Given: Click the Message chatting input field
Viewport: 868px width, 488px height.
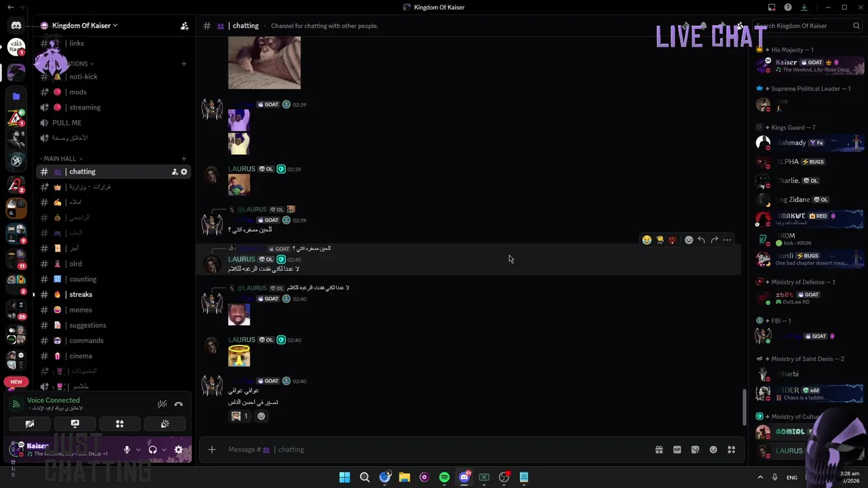Looking at the screenshot, I should (x=434, y=449).
